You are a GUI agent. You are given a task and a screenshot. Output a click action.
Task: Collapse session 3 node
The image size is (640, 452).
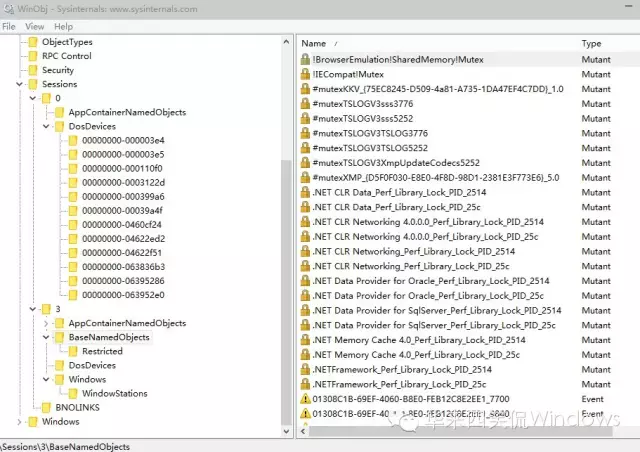point(33,309)
